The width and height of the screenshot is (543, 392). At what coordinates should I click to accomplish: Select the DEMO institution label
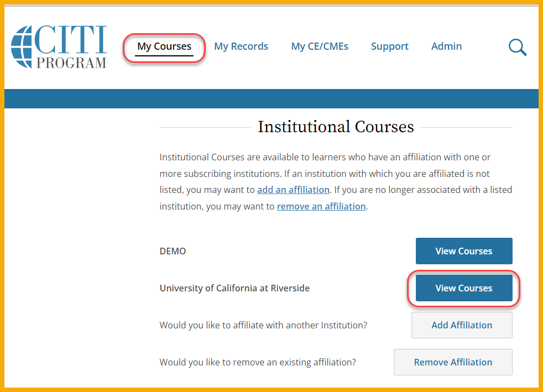[x=173, y=251]
